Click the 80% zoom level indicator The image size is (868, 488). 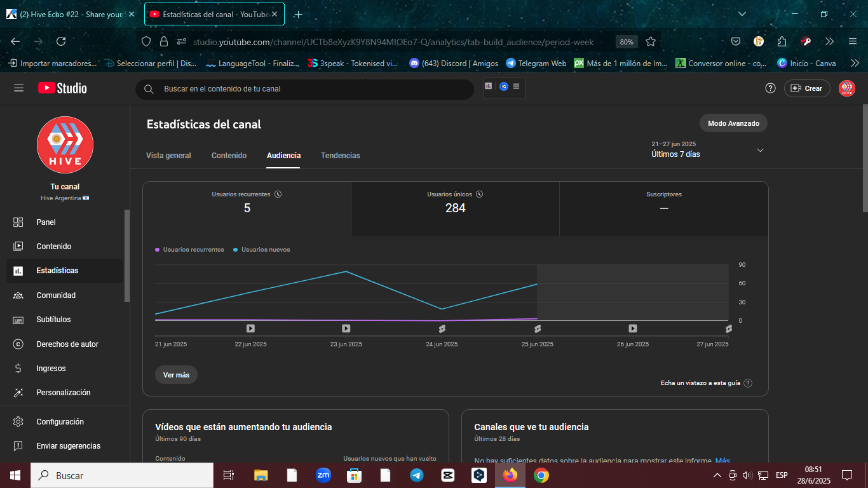coord(627,42)
